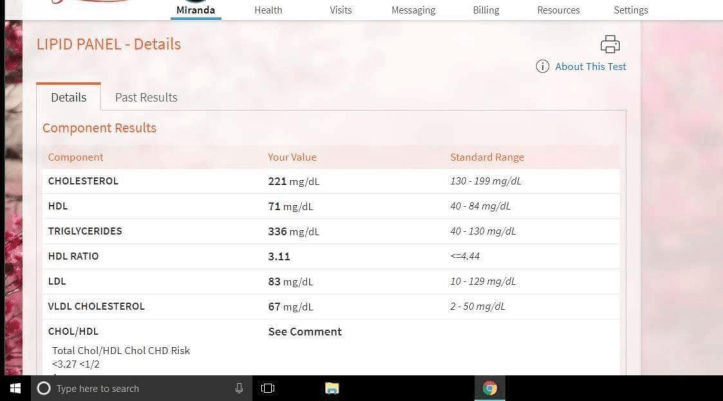Switch to the Past Results tab
The height and width of the screenshot is (401, 723).
[146, 97]
